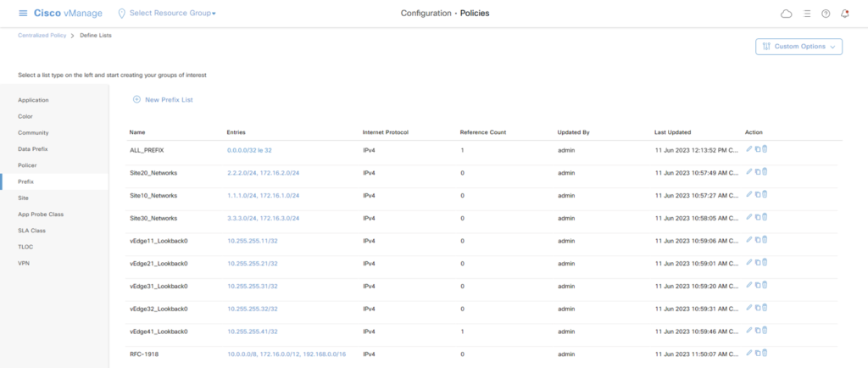
Task: Choose the SLA Class list type
Action: point(32,231)
